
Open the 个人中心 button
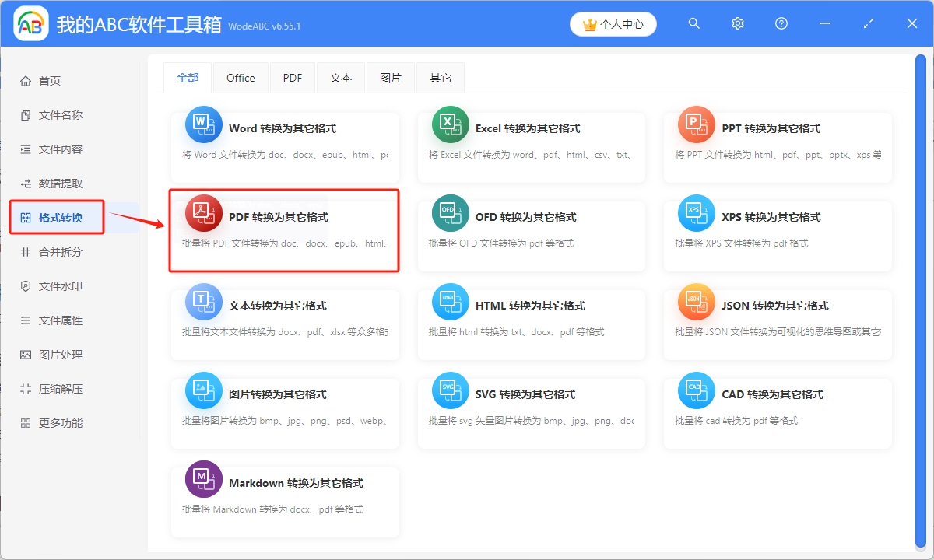point(613,24)
